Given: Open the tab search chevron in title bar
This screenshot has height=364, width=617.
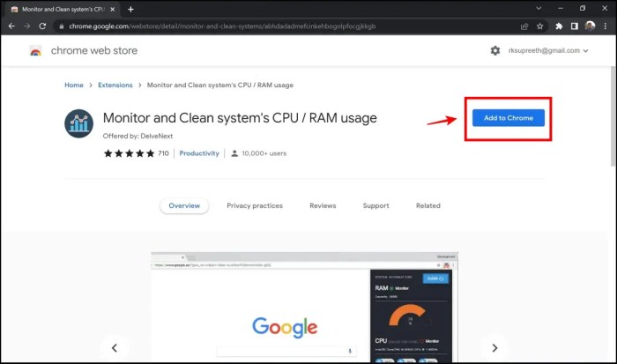Looking at the screenshot, I should point(539,8).
